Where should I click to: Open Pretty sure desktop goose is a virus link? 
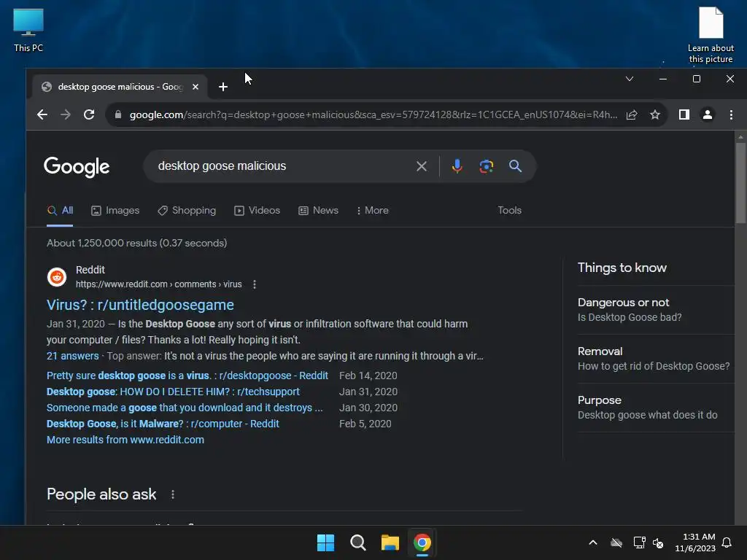click(187, 376)
